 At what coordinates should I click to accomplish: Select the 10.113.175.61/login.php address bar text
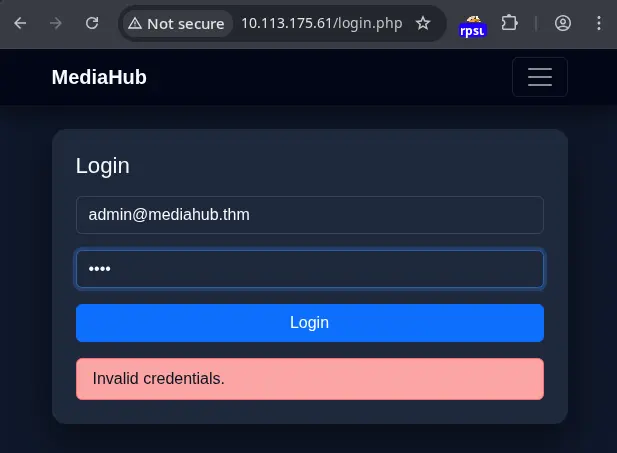[321, 23]
